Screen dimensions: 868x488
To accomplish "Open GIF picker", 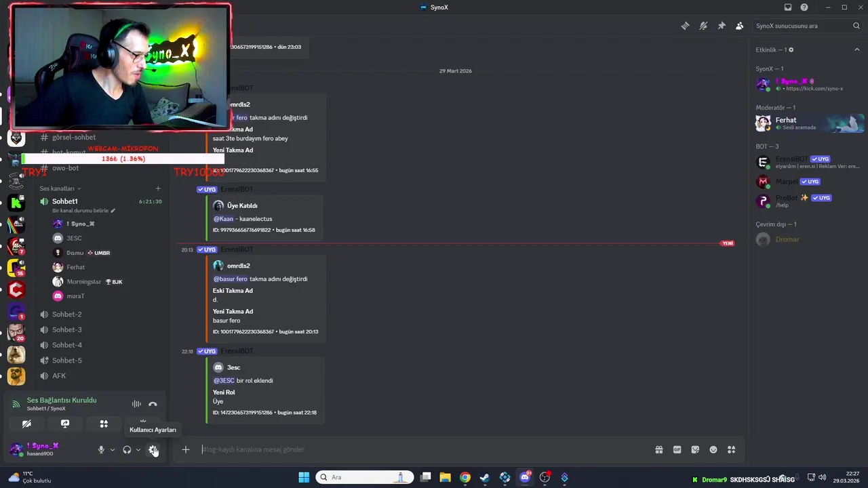I will coord(677,449).
